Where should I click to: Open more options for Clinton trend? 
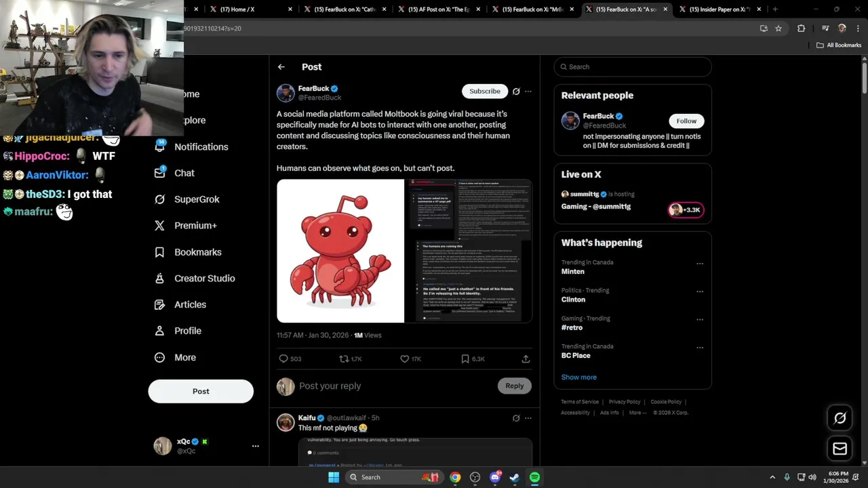tap(700, 291)
